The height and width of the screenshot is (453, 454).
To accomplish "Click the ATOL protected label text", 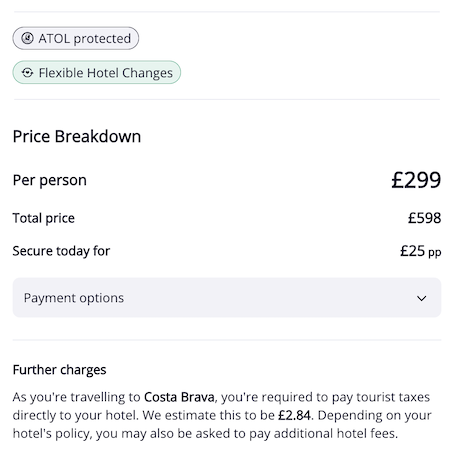I will [x=85, y=39].
